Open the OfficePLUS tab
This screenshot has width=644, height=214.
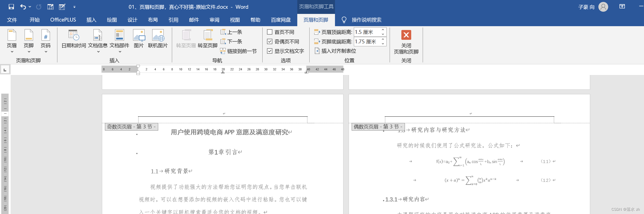pyautogui.click(x=63, y=20)
